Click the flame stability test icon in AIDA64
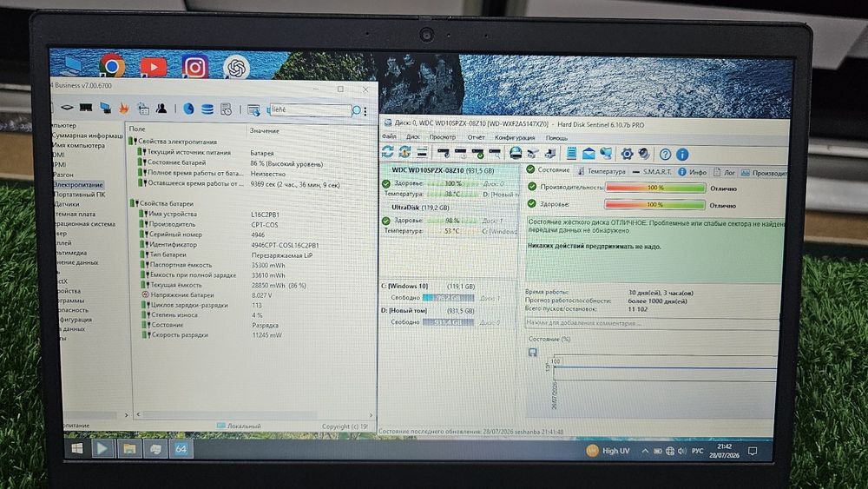 click(x=123, y=108)
